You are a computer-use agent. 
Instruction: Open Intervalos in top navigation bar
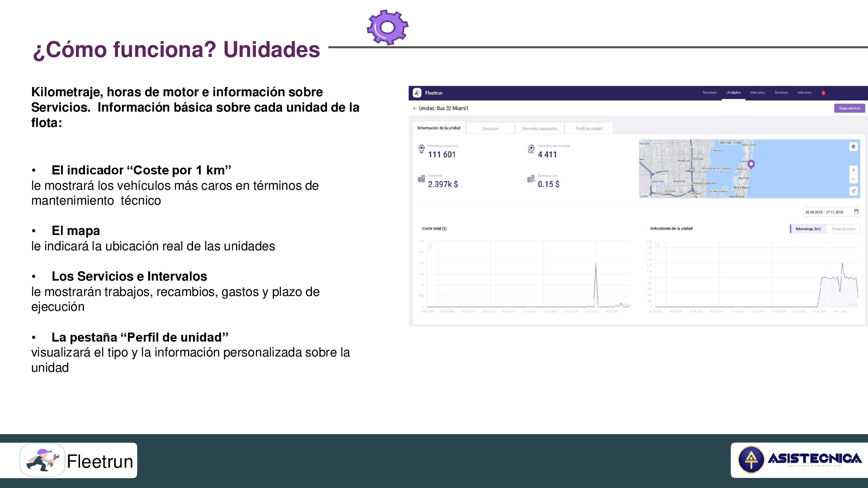point(757,93)
